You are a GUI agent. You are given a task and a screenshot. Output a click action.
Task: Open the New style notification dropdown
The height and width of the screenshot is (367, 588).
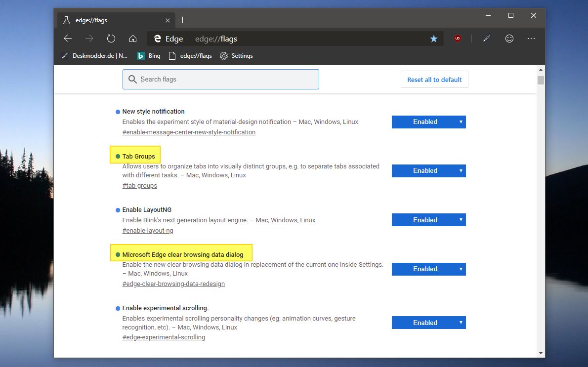428,122
